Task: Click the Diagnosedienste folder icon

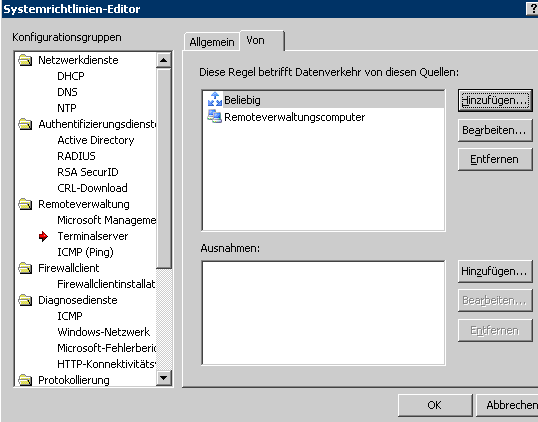Action: point(25,300)
